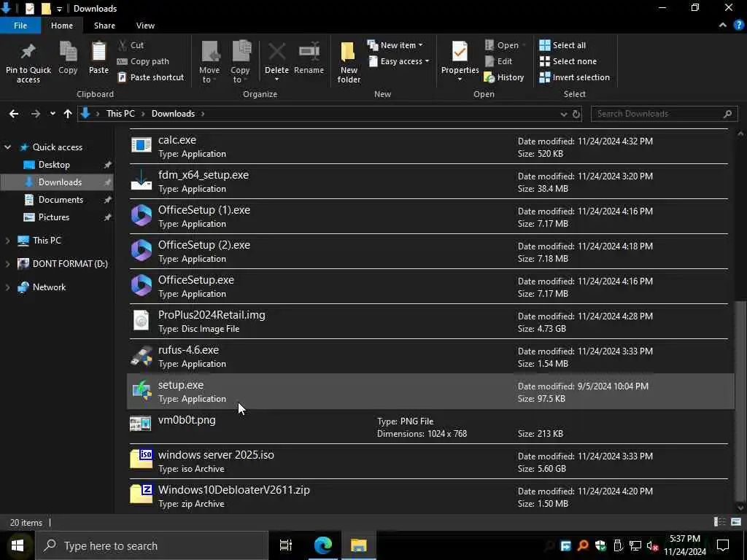Go back with the Back arrow
The image size is (747, 560).
point(14,114)
